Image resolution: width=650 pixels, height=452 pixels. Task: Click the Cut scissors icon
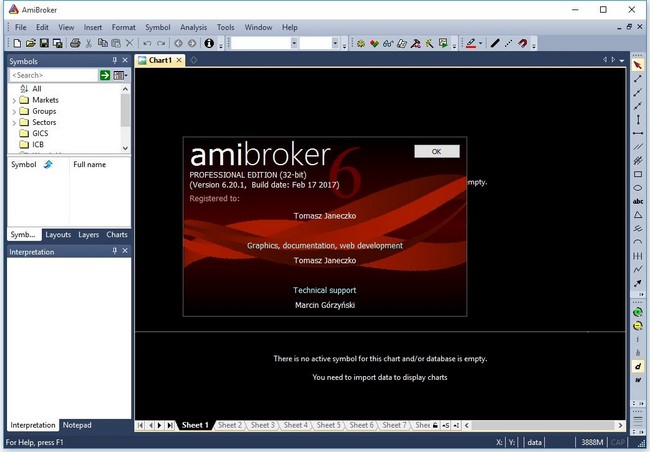89,43
